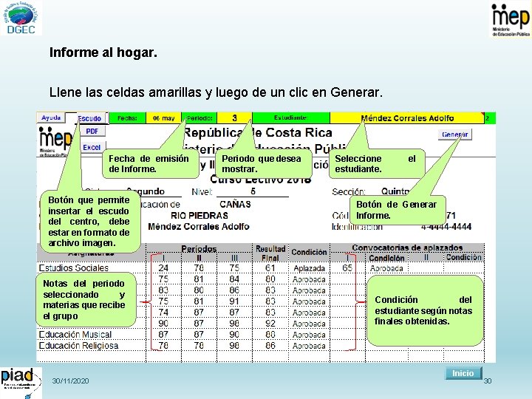Select identification number 4-4444-4444
The width and height of the screenshot is (532, 399).
click(446, 227)
